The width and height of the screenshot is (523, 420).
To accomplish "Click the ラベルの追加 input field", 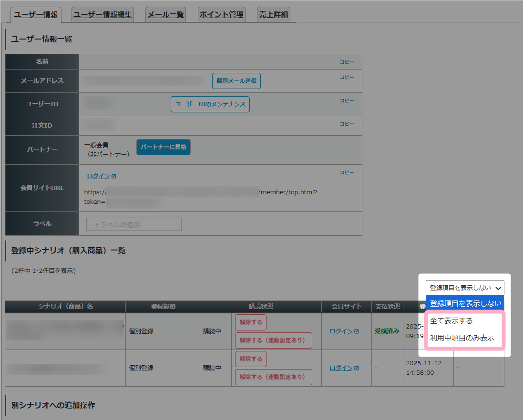I will pyautogui.click(x=133, y=224).
